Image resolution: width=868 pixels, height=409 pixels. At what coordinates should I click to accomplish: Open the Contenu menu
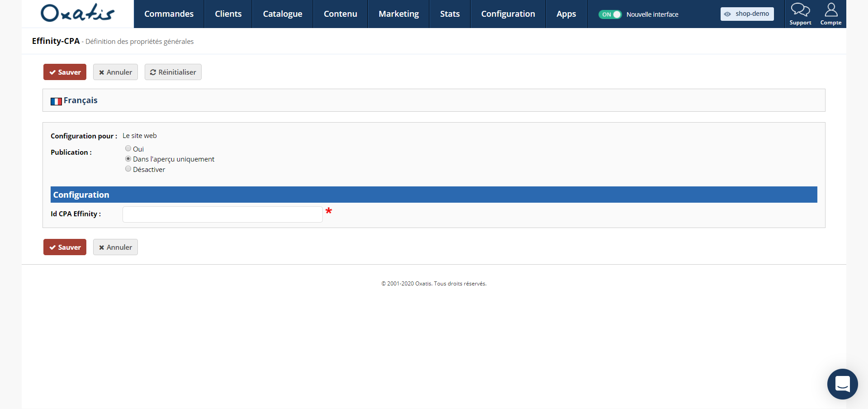tap(340, 14)
